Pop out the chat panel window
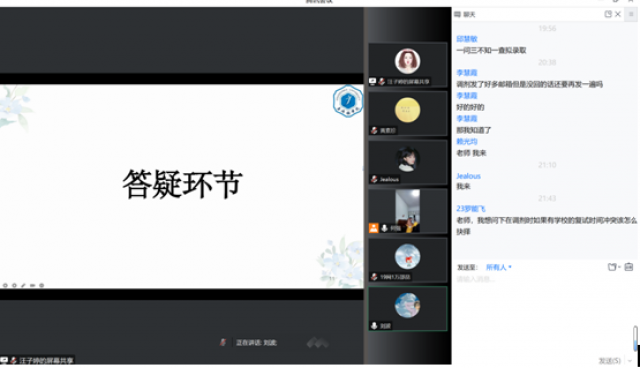This screenshot has height=368, width=640. [608, 14]
